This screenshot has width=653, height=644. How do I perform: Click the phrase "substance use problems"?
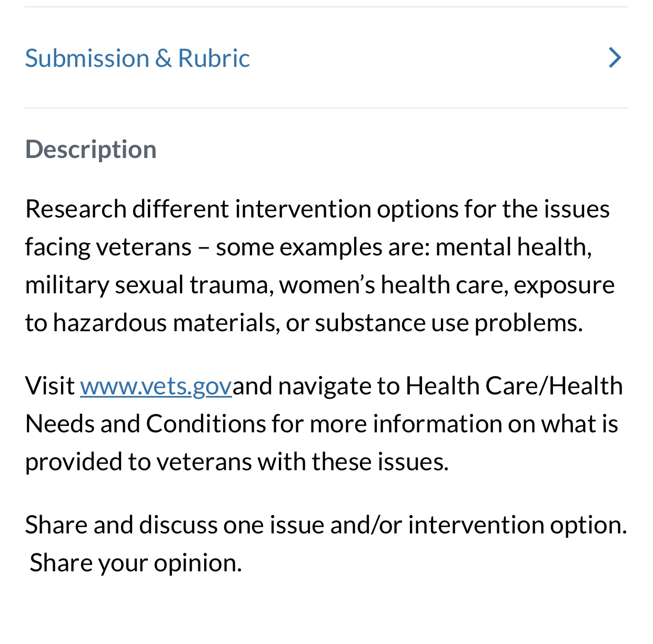pos(448,323)
